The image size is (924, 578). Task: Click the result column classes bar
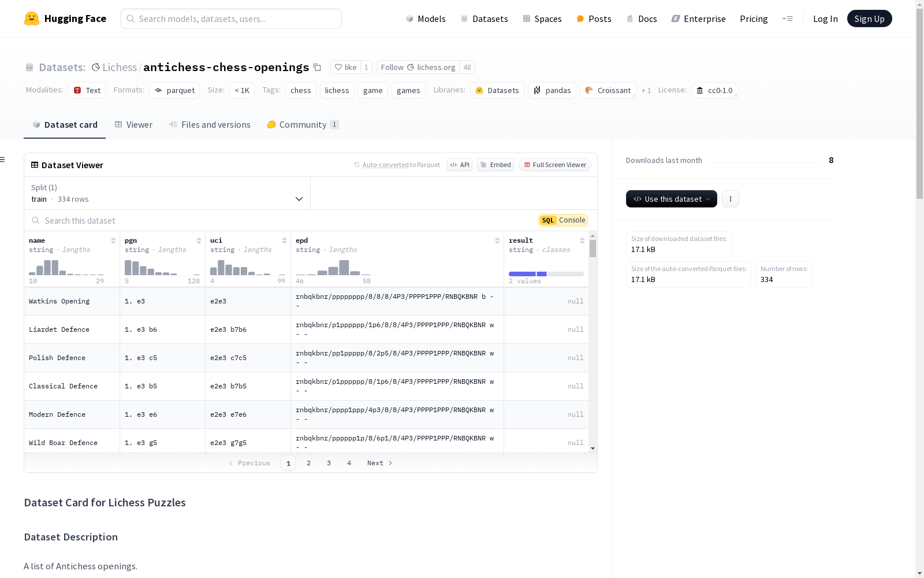[546, 274]
